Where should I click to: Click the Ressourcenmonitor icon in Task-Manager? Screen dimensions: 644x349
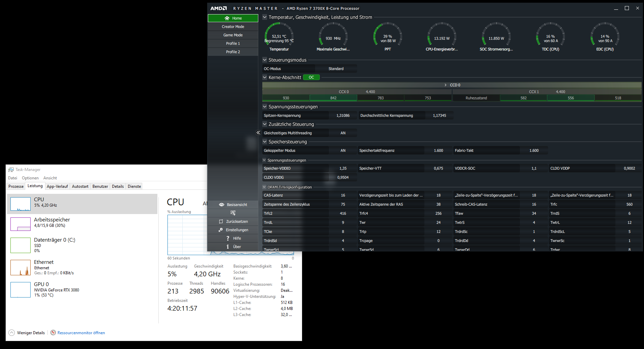(53, 333)
